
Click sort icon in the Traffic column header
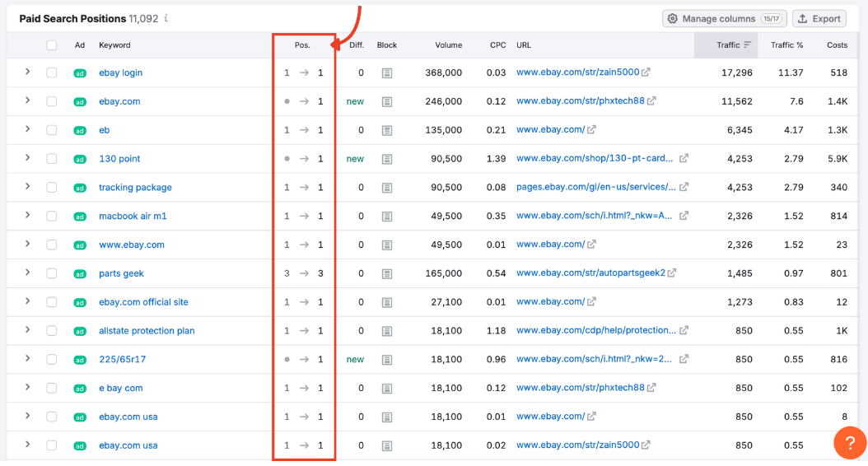pos(747,44)
